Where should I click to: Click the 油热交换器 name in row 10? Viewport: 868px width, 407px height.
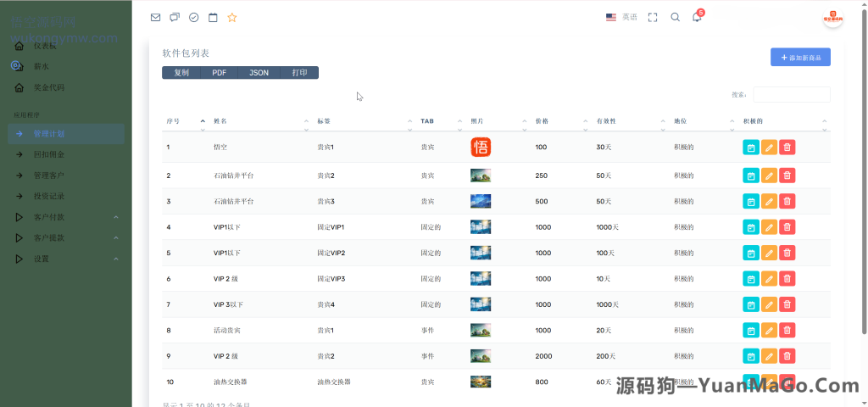231,382
